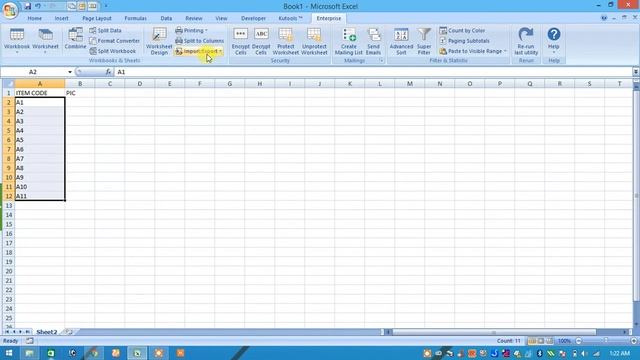Open the Windows Start button

tap(9, 353)
